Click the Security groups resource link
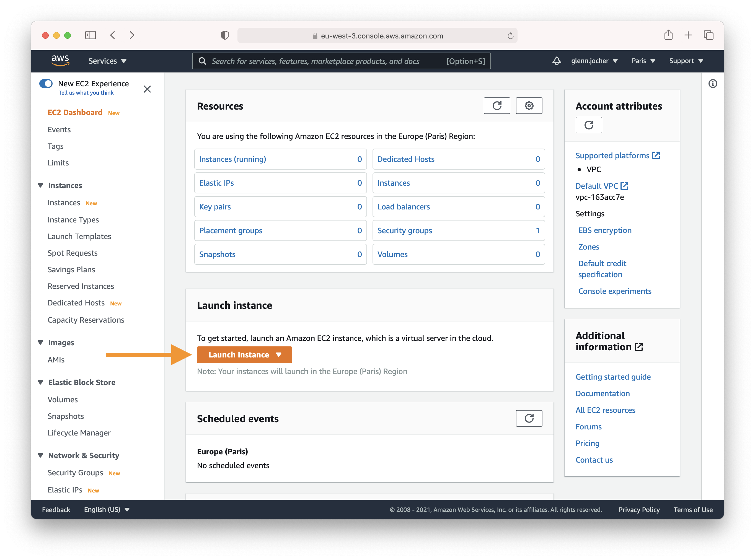This screenshot has height=560, width=755. point(405,230)
